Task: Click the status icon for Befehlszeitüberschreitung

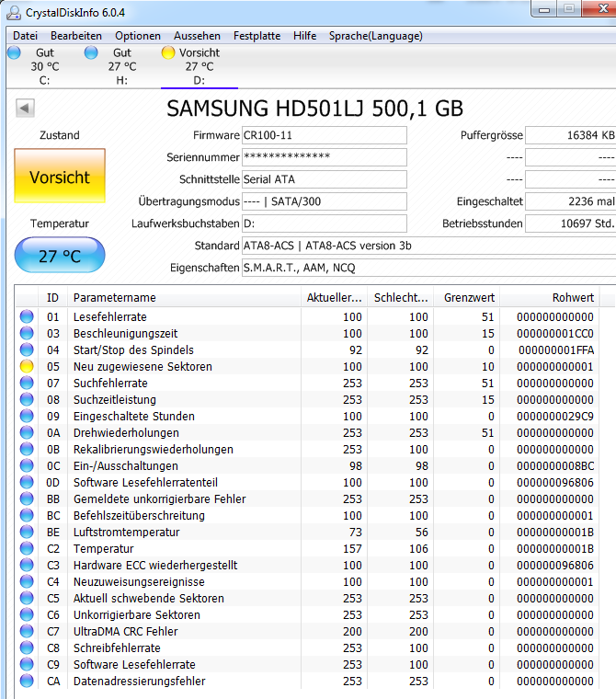Action: (27, 515)
